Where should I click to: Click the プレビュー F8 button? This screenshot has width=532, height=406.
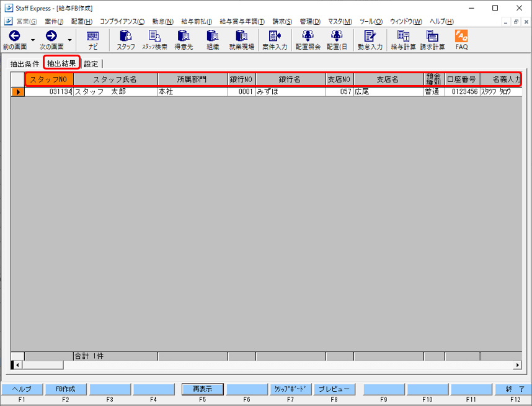coord(334,389)
